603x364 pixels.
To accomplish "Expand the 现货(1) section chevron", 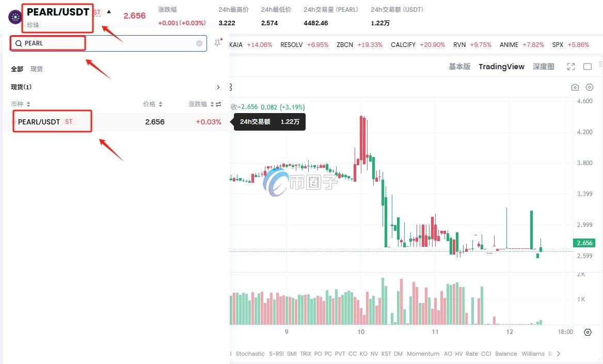I will [x=218, y=87].
